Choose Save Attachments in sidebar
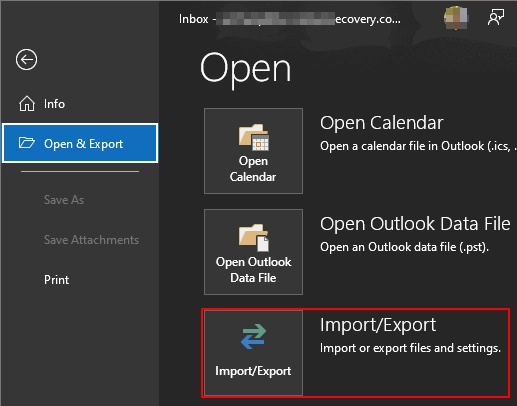The height and width of the screenshot is (406, 517). [91, 240]
